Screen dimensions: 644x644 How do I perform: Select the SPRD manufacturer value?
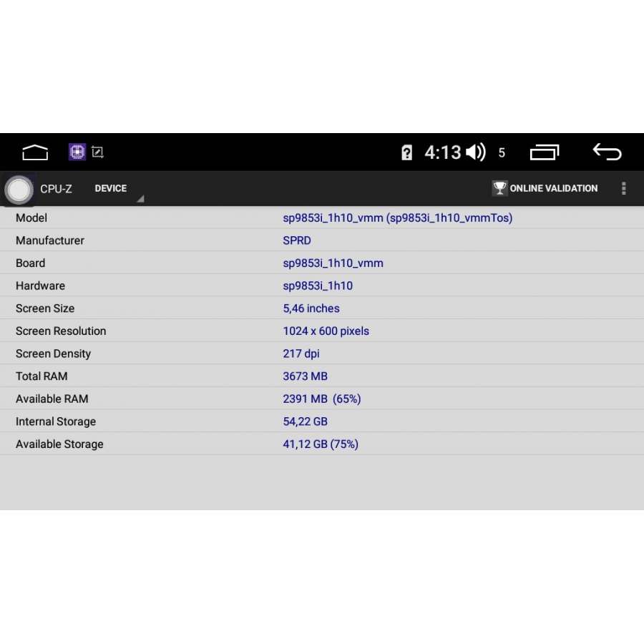(x=296, y=240)
